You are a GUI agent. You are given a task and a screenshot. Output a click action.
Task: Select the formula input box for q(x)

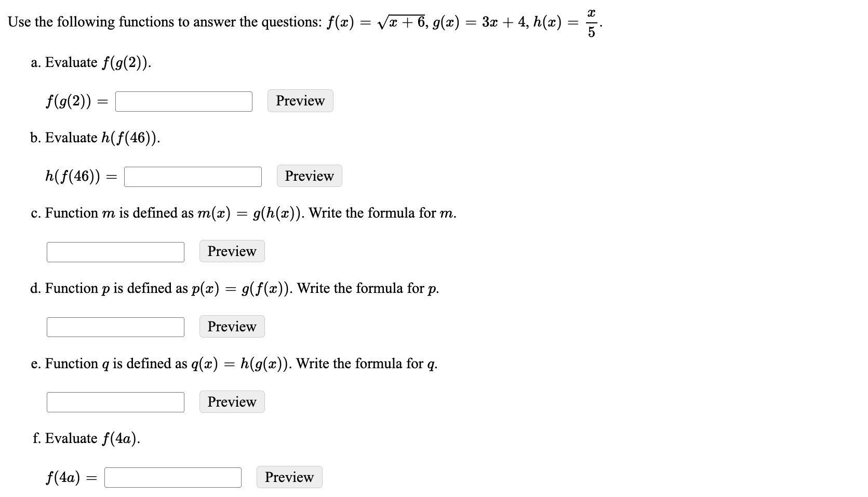(x=115, y=402)
